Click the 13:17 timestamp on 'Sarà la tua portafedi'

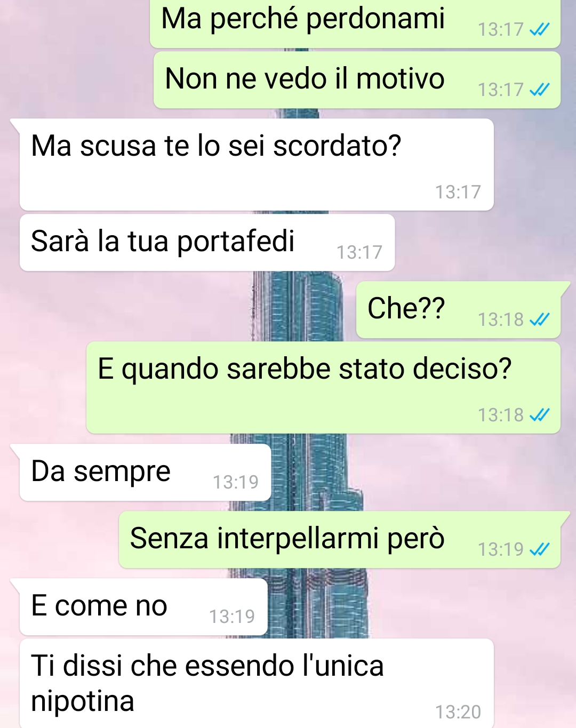(359, 252)
